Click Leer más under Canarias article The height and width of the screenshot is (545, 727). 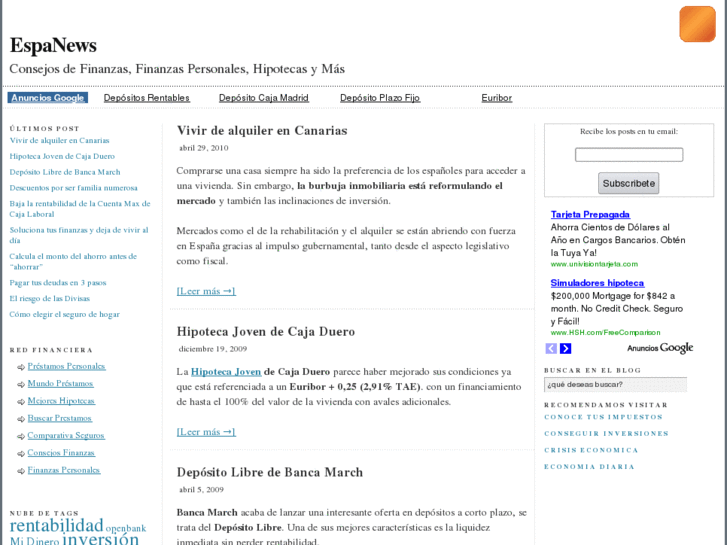pos(206,291)
